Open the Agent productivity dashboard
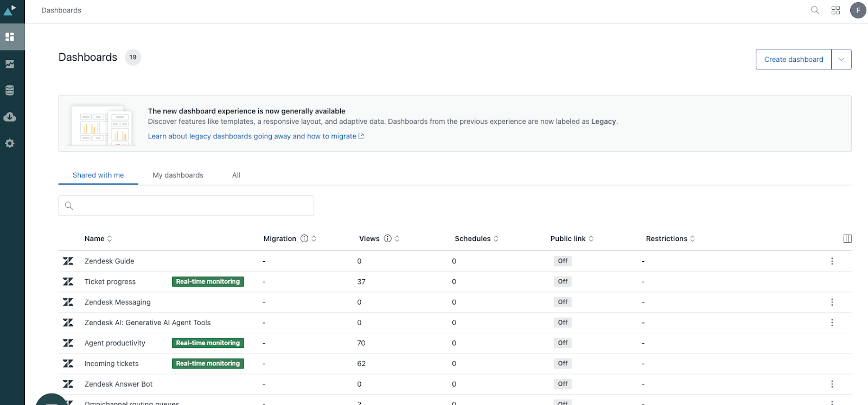This screenshot has height=405, width=868. point(115,343)
